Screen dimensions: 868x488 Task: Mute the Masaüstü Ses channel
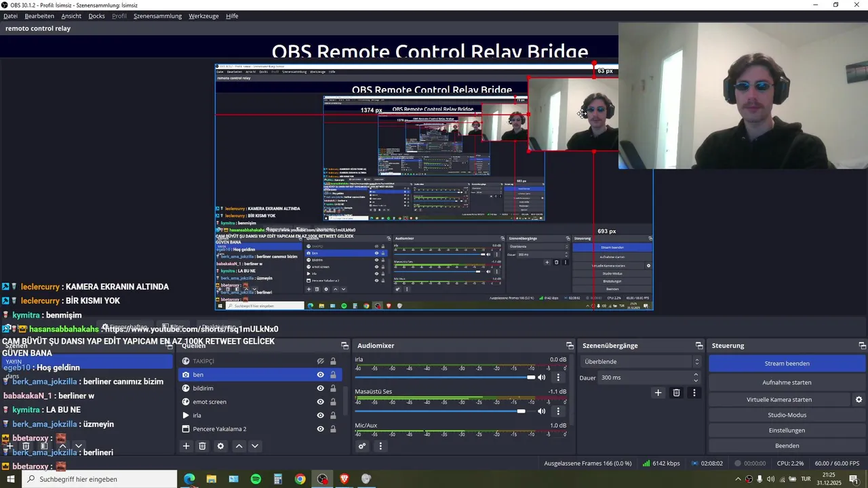[542, 411]
